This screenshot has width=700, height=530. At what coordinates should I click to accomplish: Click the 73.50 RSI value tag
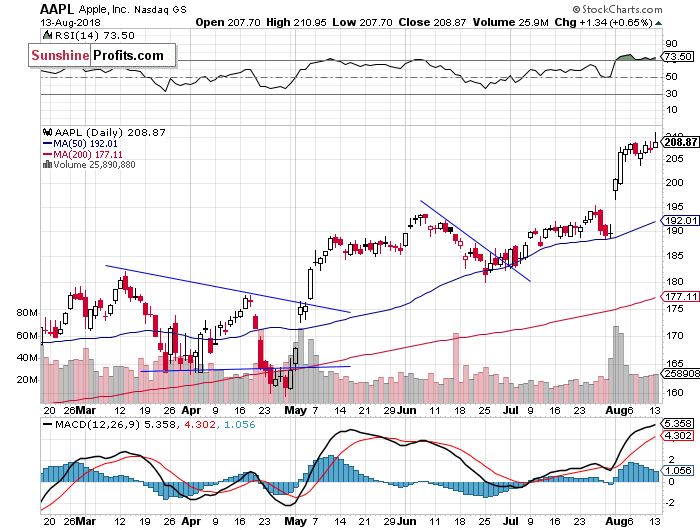coord(677,57)
